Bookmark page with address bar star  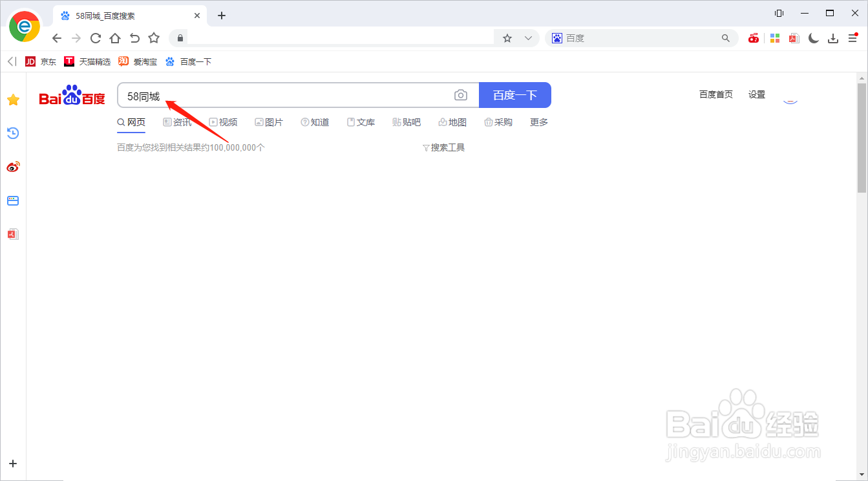[x=507, y=38]
